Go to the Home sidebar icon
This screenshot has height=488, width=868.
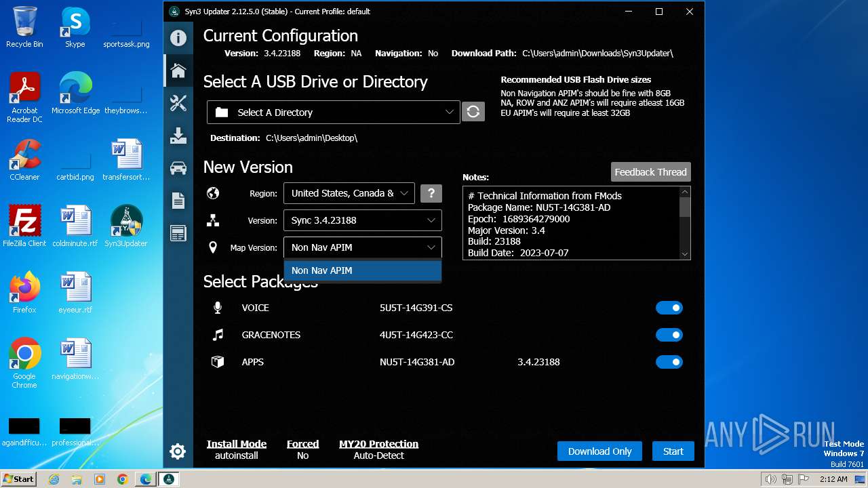point(178,70)
